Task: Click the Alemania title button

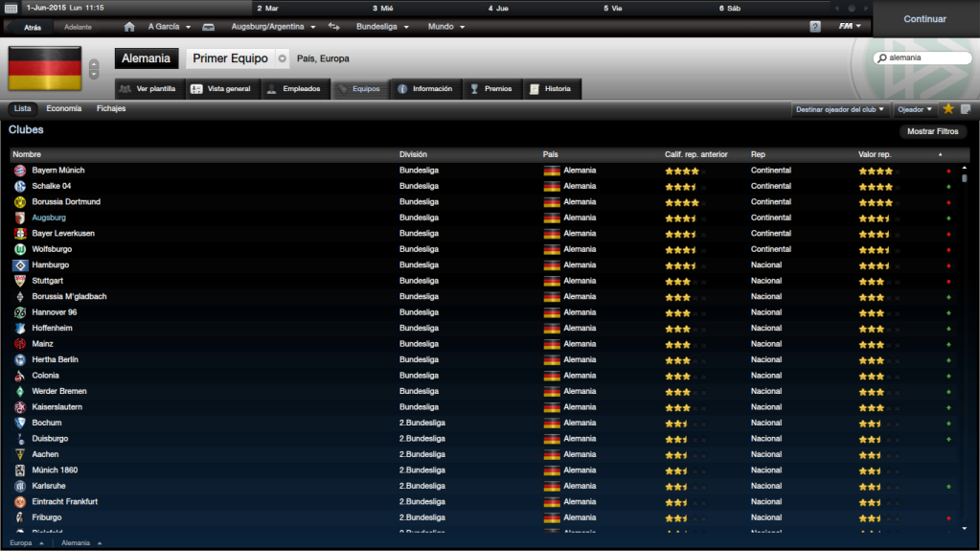Action: [x=147, y=58]
